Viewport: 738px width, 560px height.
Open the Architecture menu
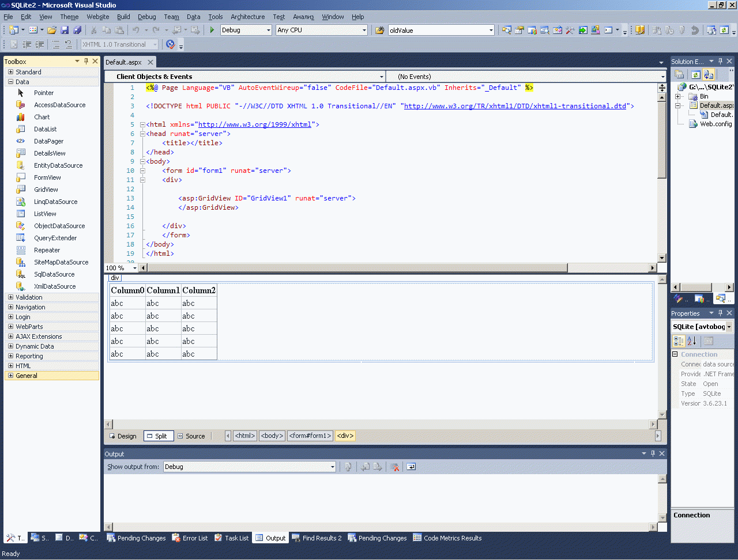tap(248, 17)
